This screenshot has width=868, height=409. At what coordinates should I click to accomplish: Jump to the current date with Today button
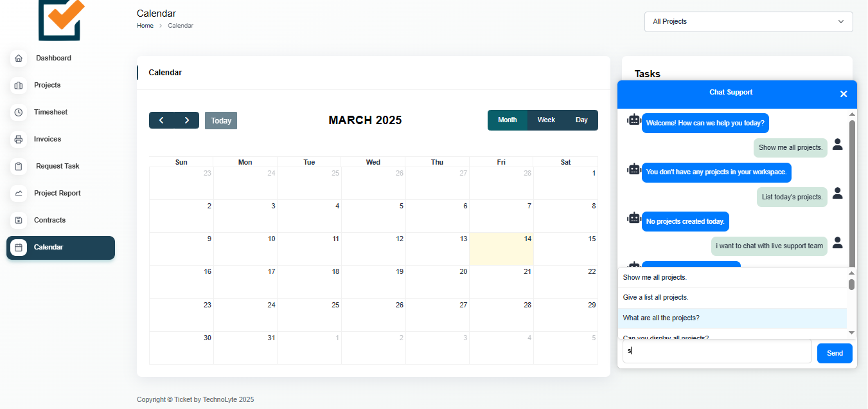pyautogui.click(x=221, y=121)
